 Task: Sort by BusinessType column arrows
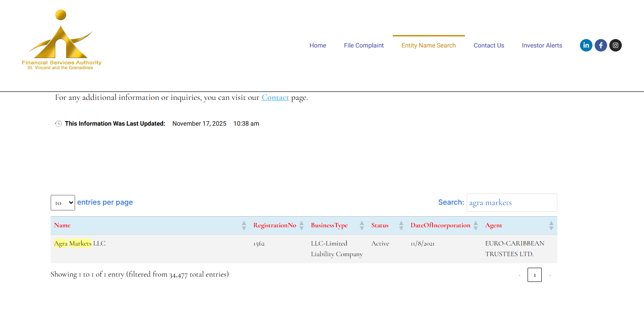pos(362,226)
